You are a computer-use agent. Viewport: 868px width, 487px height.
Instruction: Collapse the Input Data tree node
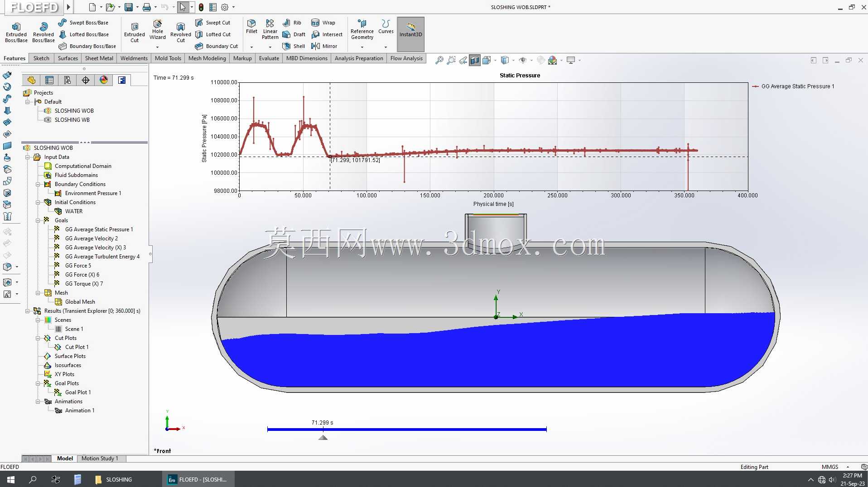28,157
